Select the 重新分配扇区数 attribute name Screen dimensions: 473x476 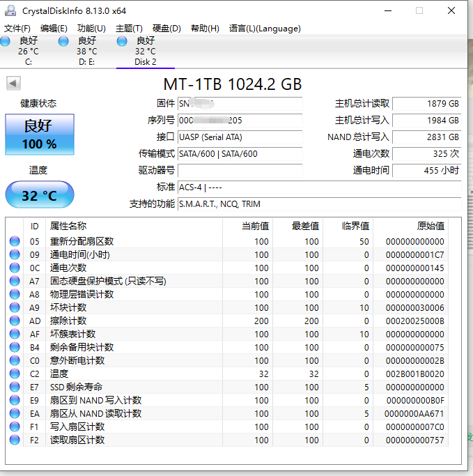(82, 241)
